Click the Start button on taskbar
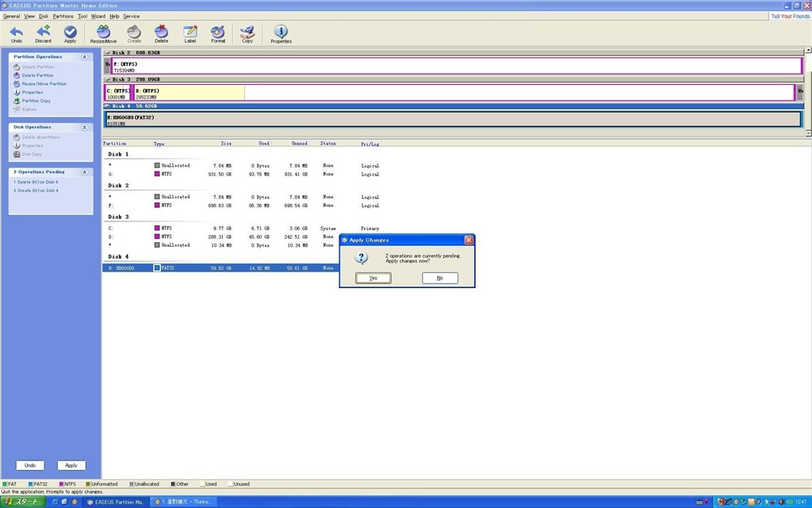Image resolution: width=812 pixels, height=508 pixels. (x=22, y=502)
